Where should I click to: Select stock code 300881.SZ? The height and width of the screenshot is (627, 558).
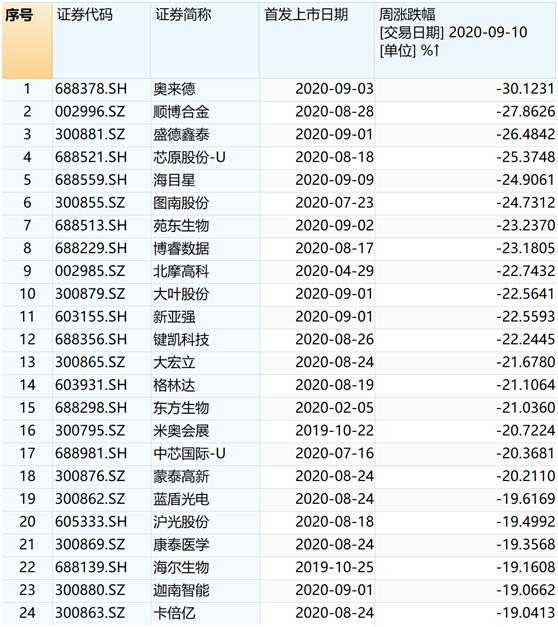tap(90, 134)
